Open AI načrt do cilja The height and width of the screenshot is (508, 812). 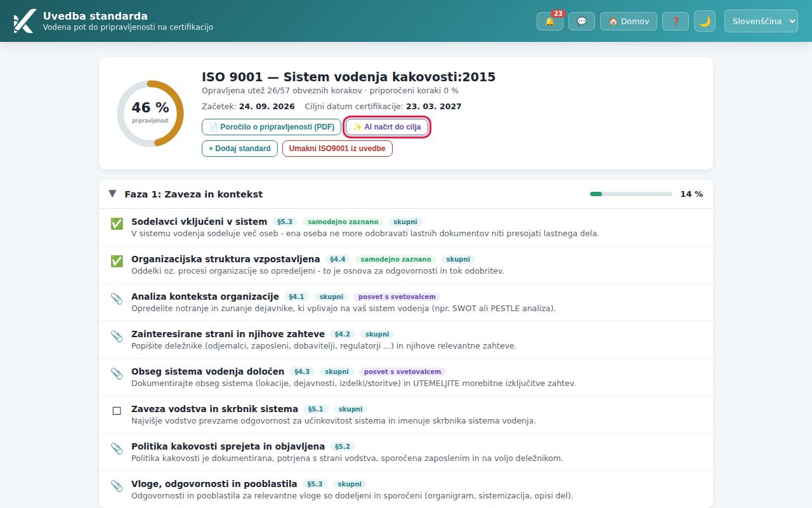[x=387, y=127]
